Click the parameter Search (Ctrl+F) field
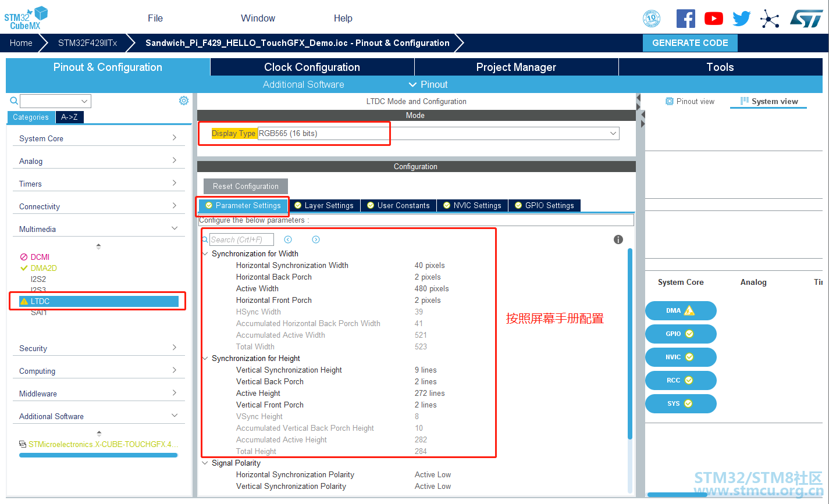829x504 pixels. (241, 240)
